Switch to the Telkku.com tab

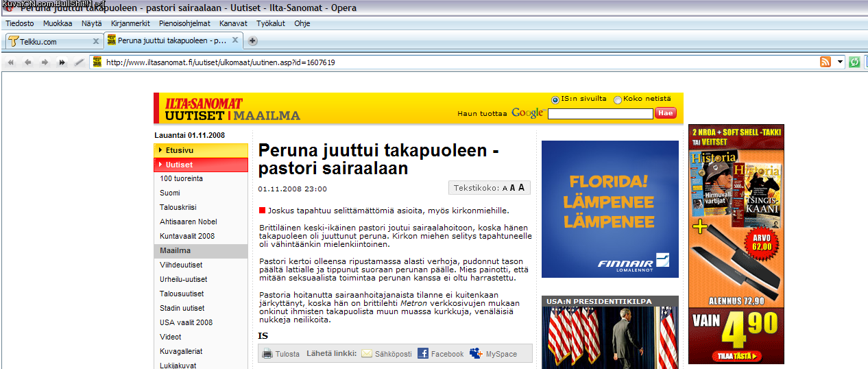pos(54,41)
